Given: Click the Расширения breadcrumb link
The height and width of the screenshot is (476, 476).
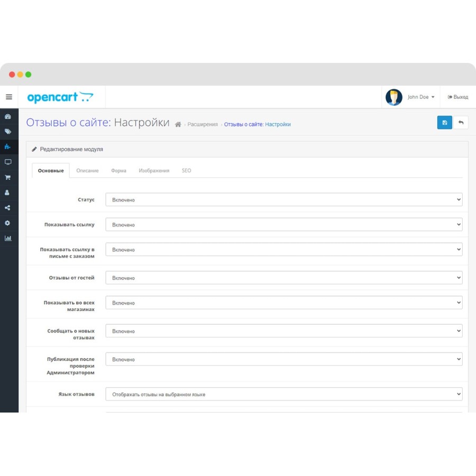Looking at the screenshot, I should tap(203, 124).
